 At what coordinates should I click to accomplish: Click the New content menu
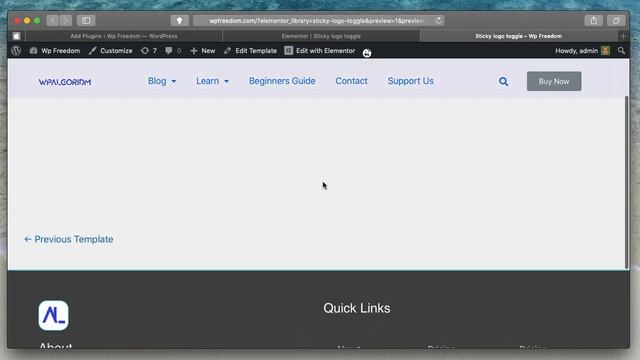click(x=203, y=51)
